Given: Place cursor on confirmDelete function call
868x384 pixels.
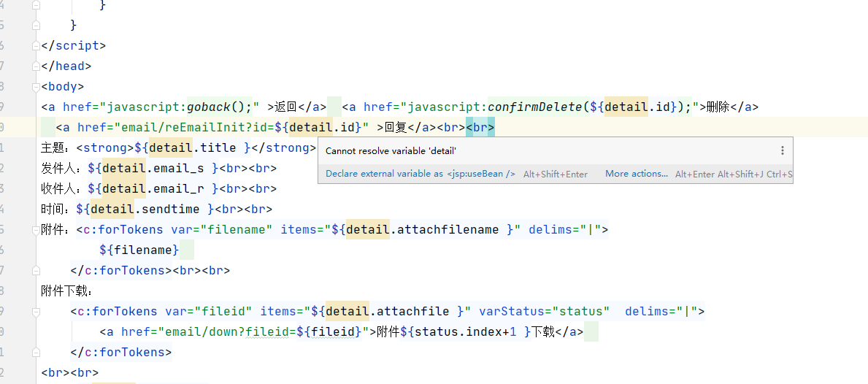Looking at the screenshot, I should pyautogui.click(x=535, y=107).
